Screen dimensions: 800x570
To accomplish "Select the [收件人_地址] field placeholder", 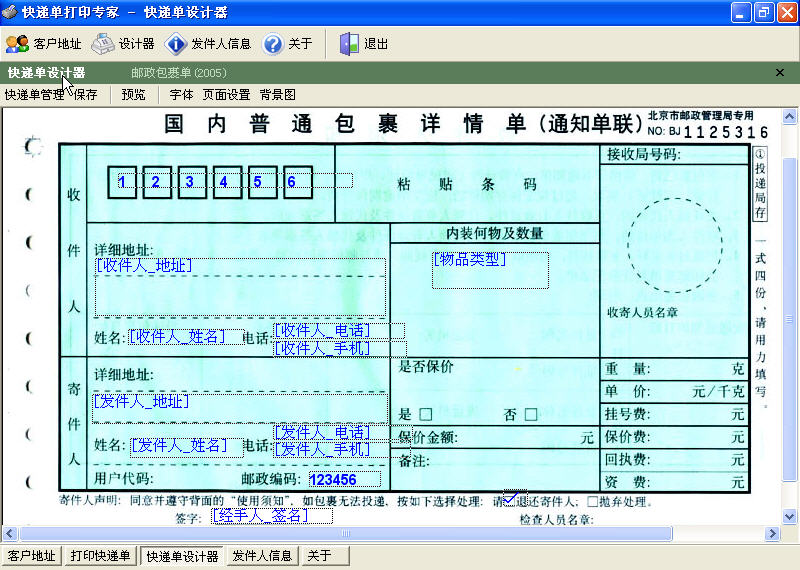I will coord(144,265).
